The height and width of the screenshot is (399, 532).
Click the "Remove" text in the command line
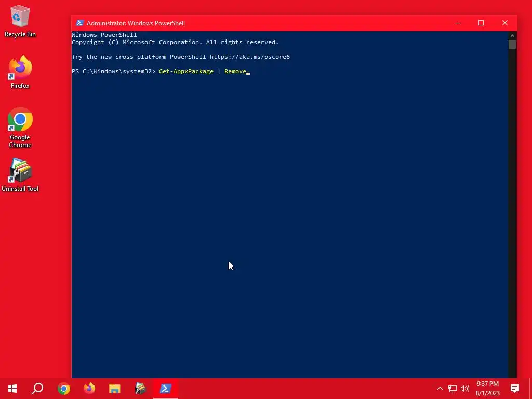235,71
